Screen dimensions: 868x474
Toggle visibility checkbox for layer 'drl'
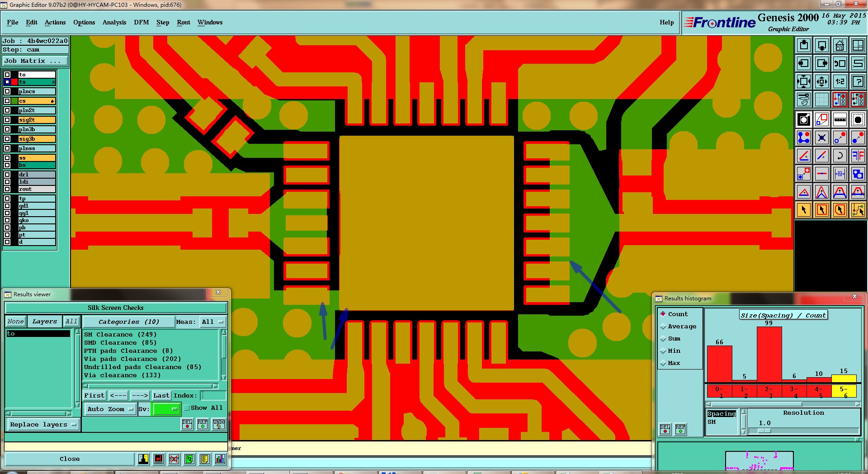7,175
